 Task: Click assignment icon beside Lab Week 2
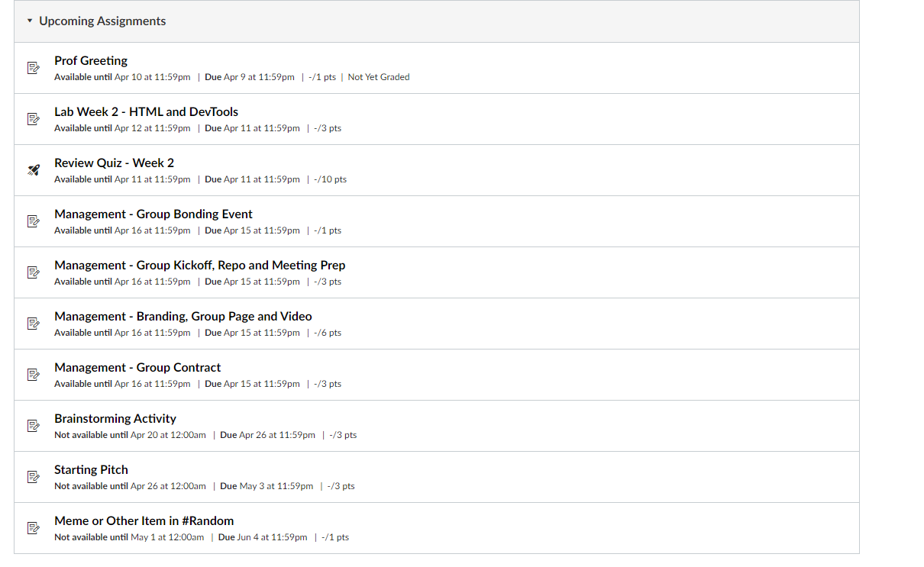coord(33,119)
